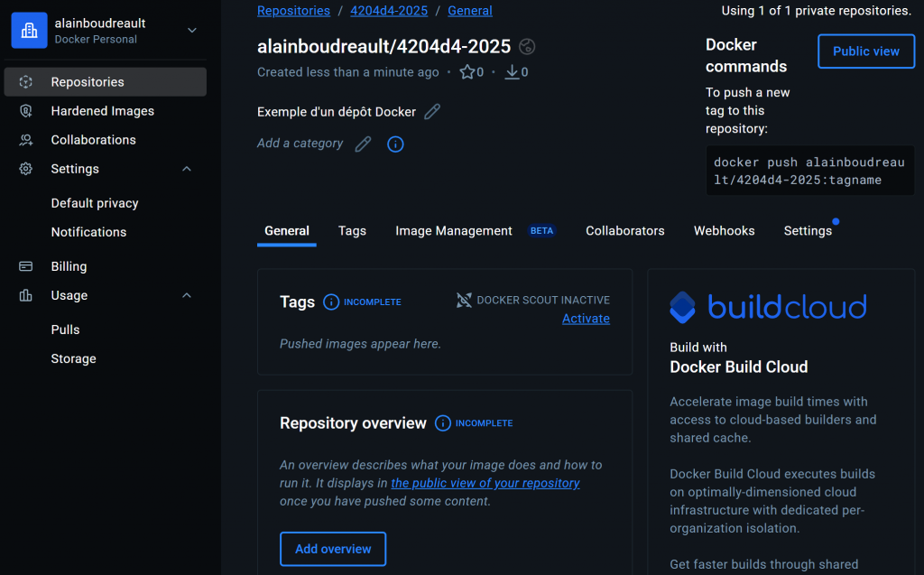Open the alainboudreault account dropdown
924x575 pixels.
pos(191,31)
